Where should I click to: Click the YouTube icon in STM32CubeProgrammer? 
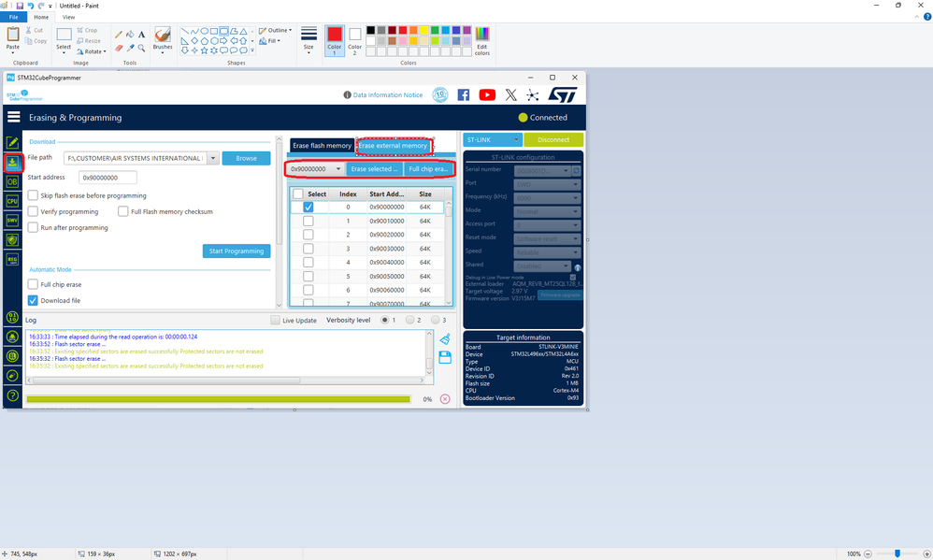coord(487,95)
